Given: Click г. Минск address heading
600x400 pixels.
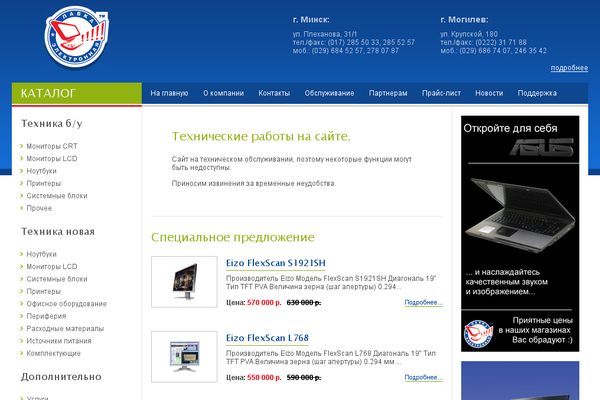Looking at the screenshot, I should click(311, 20).
